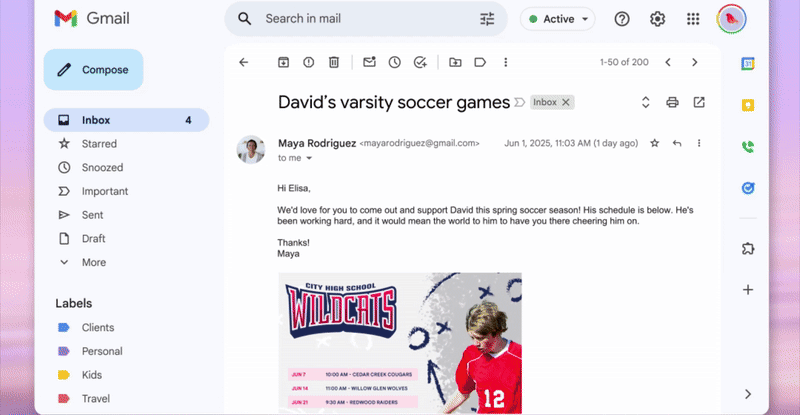Star Maya Rodriguez's message
The image size is (800, 415).
655,143
